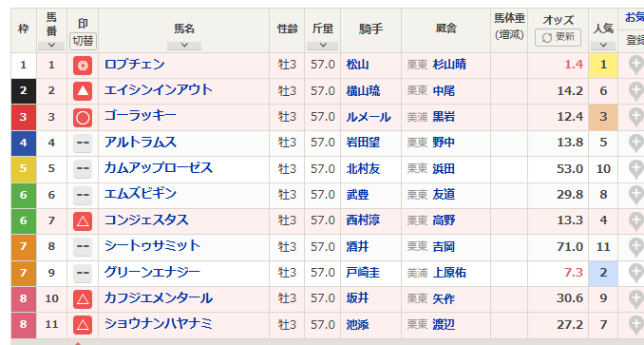Viewport: 644px width, 345px height.
Task: Open horse page for エイシンインアウト
Action: 158,90
